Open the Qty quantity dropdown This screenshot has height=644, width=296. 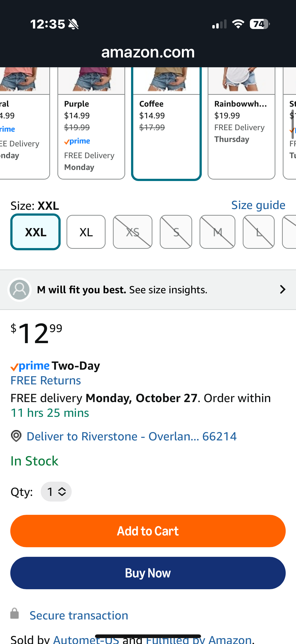(56, 492)
